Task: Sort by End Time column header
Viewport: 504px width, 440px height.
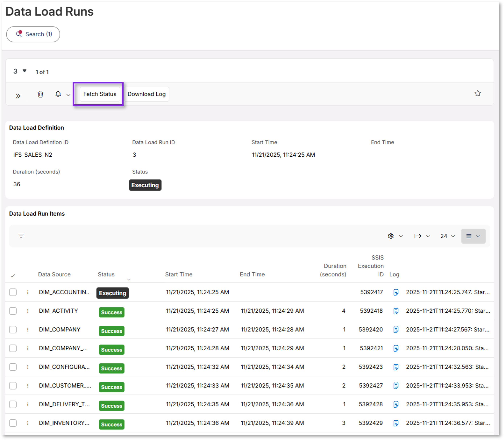Action: click(x=252, y=274)
